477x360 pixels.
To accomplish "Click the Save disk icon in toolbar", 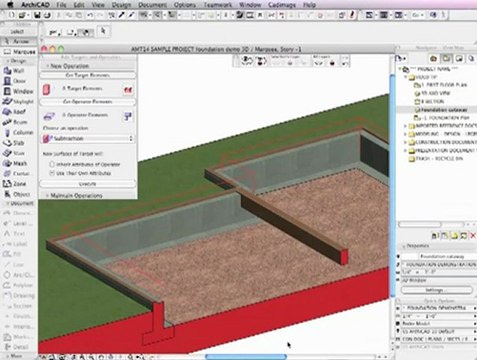I will point(37,15).
